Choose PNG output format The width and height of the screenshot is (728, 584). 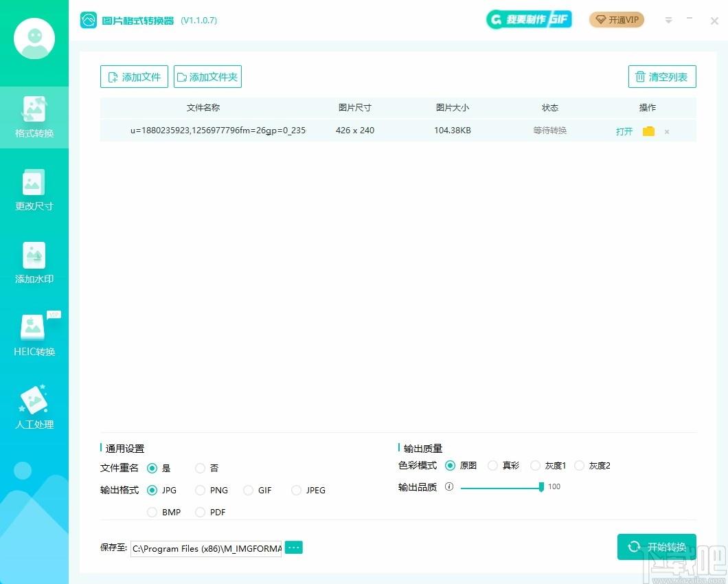pyautogui.click(x=200, y=490)
